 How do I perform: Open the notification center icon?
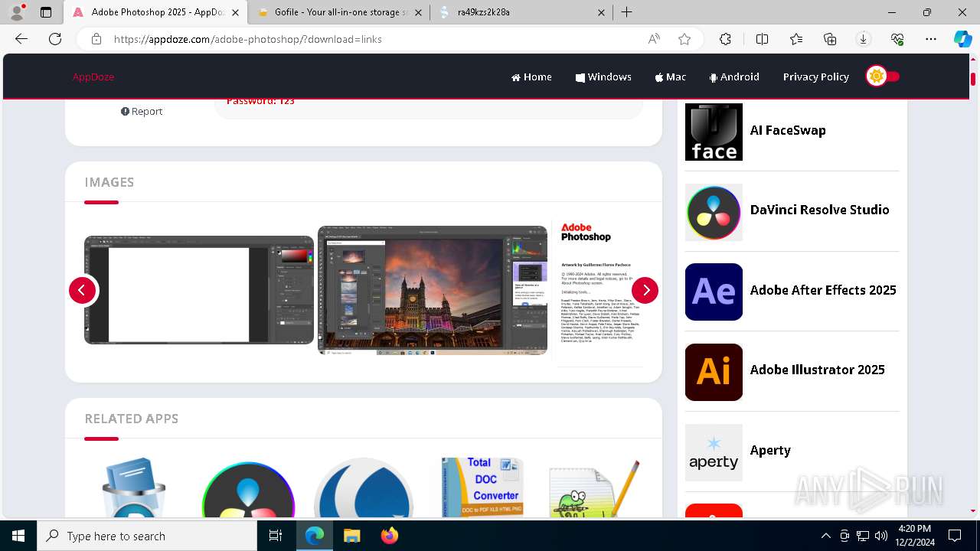pos(955,536)
